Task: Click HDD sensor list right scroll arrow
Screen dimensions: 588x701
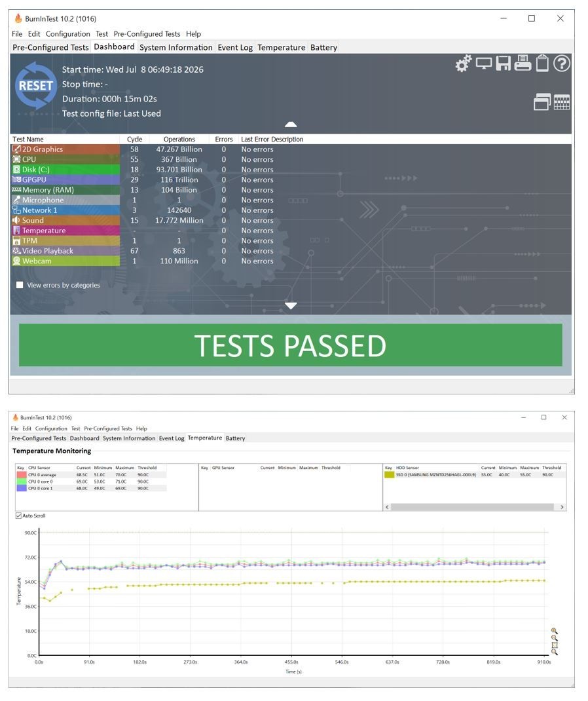Action: [562, 507]
